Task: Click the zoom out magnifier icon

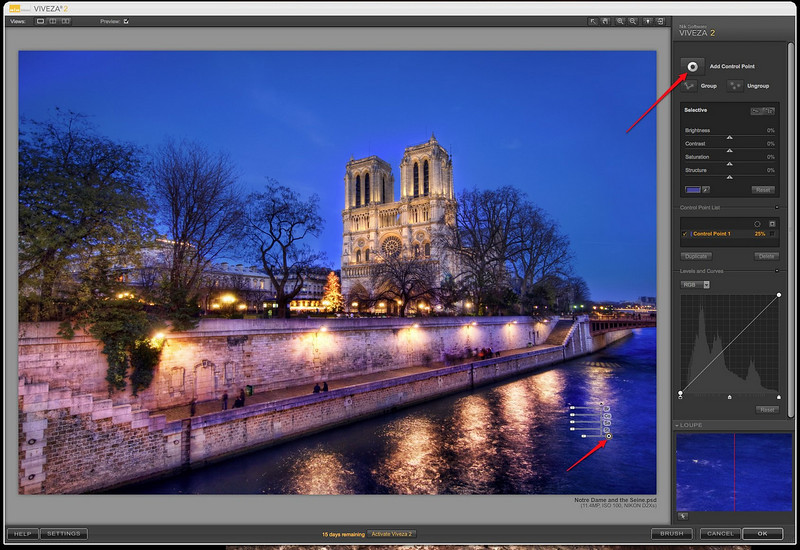Action: coord(633,21)
